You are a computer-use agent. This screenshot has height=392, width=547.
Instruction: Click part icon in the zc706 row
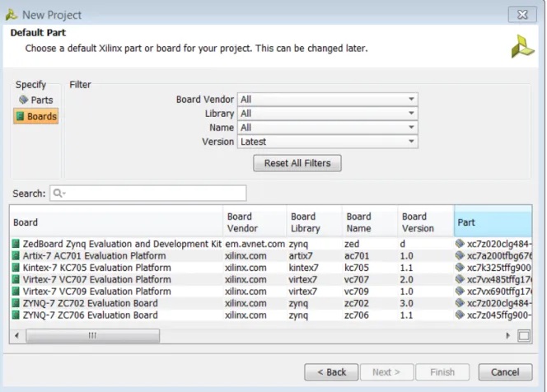coord(460,315)
